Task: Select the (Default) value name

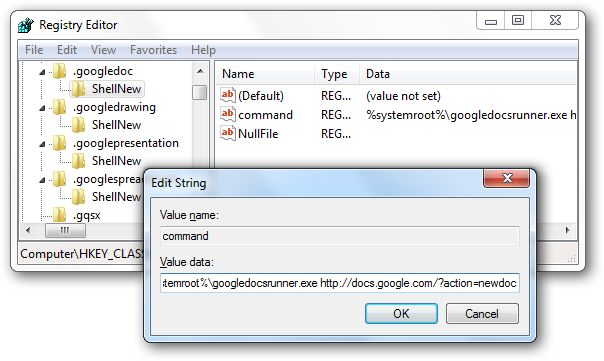Action: [261, 96]
